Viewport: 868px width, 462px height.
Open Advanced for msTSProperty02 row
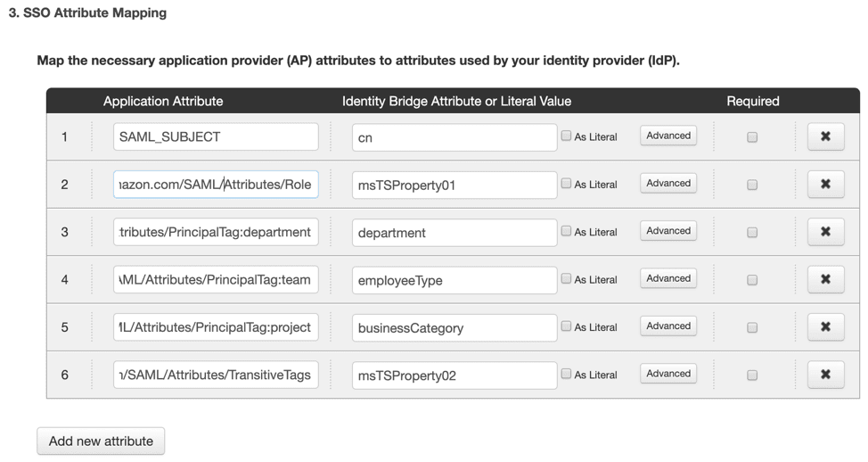point(668,374)
